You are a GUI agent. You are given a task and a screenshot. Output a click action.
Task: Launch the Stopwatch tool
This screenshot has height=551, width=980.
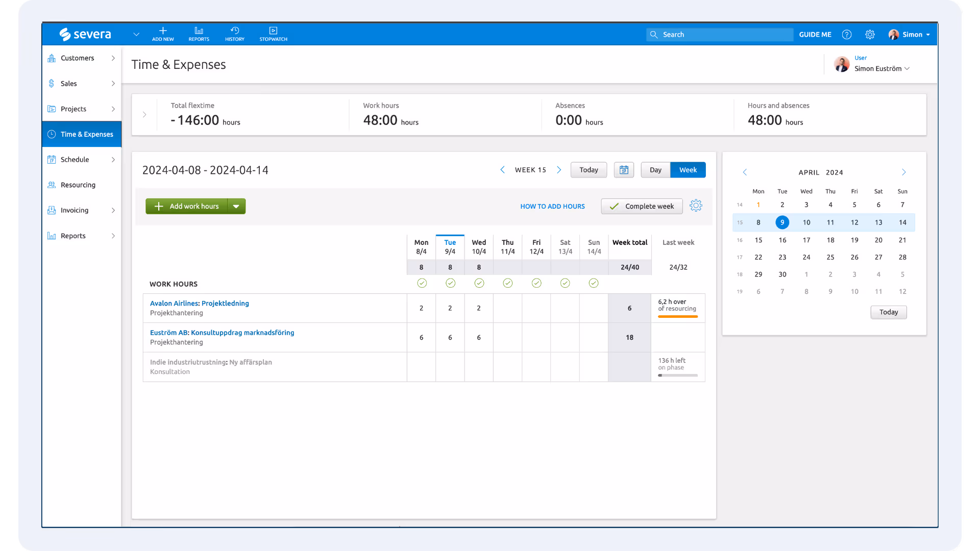(273, 31)
